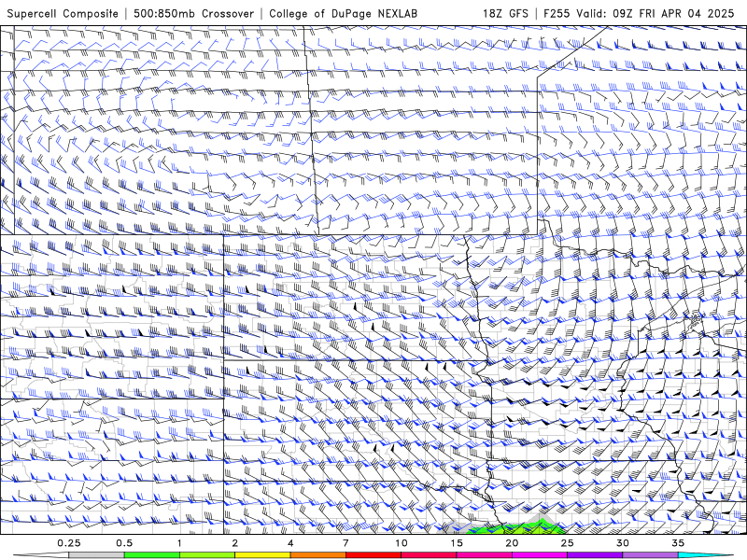The image size is (747, 560).
Task: Click the 20 colorbar tick label
Action: (512, 543)
